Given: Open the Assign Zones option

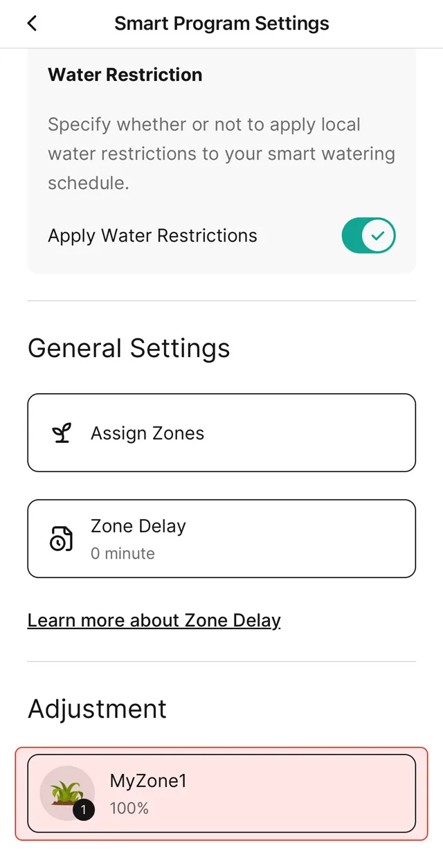Looking at the screenshot, I should [221, 433].
